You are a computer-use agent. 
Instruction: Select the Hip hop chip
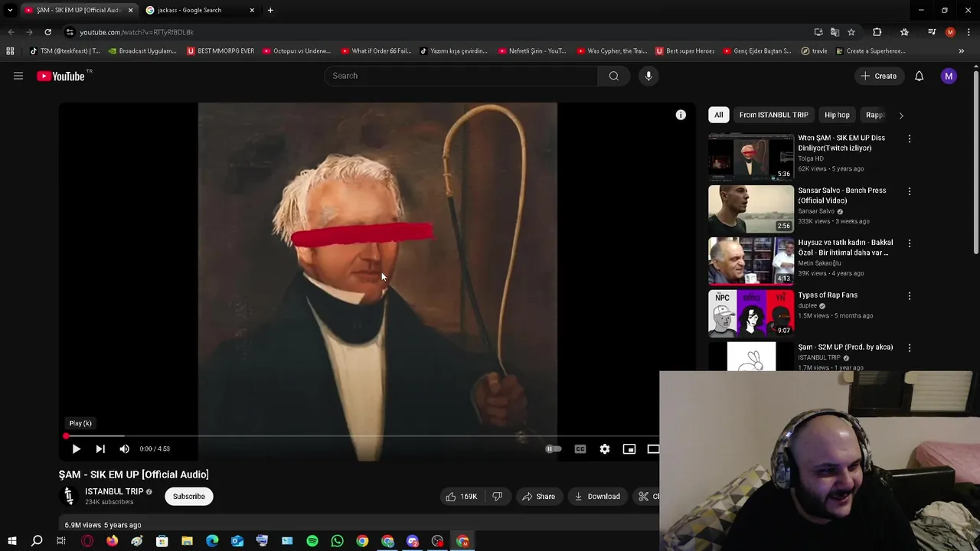coord(837,115)
